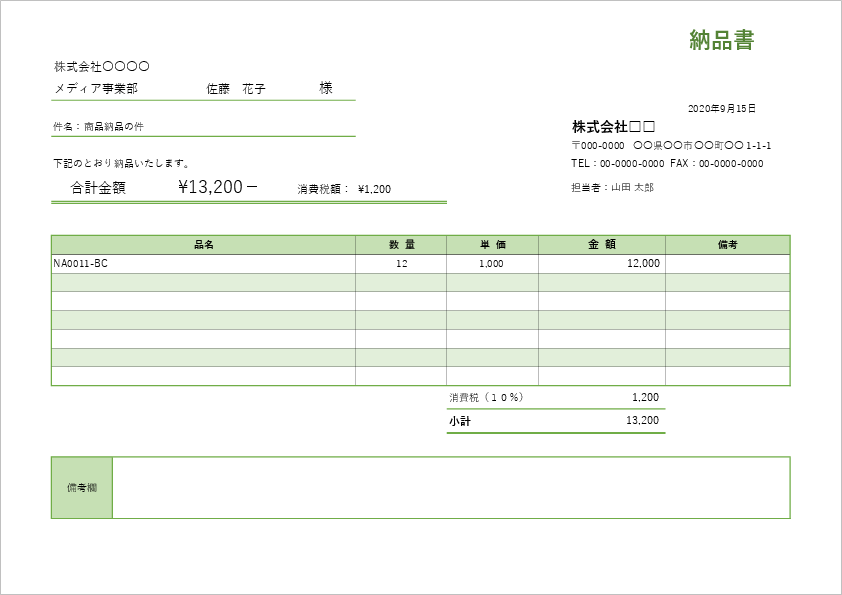Click the 備考 column header in the table
The image size is (842, 595).
pyautogui.click(x=727, y=244)
